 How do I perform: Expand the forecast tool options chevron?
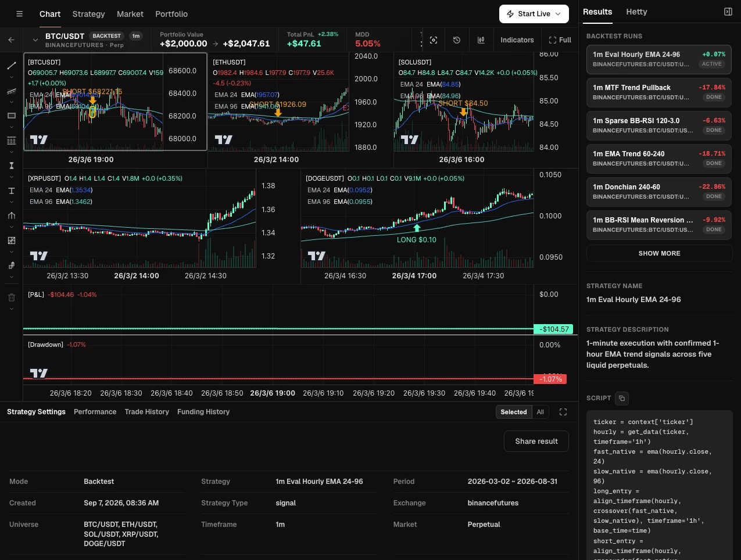(x=11, y=277)
